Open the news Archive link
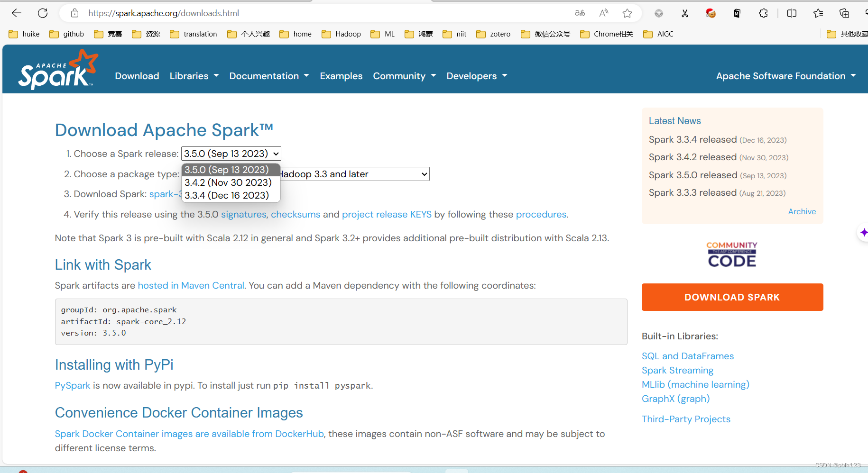The width and height of the screenshot is (868, 473). point(802,211)
